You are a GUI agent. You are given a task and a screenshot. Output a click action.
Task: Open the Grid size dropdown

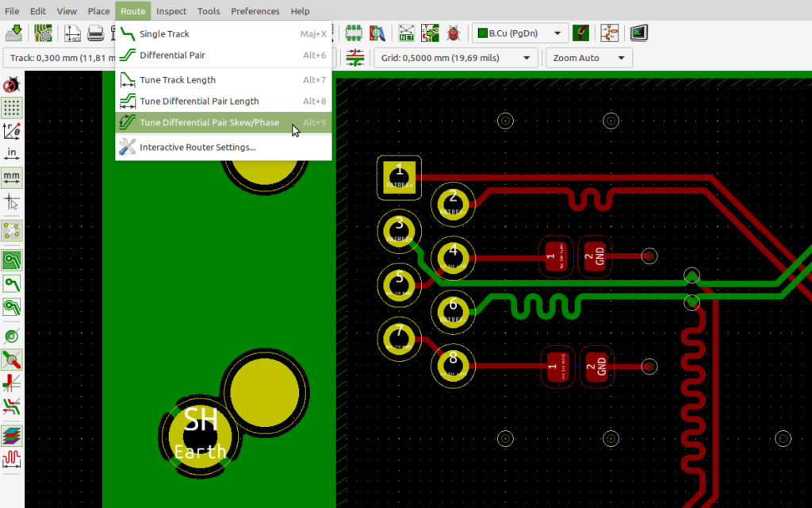coord(456,57)
